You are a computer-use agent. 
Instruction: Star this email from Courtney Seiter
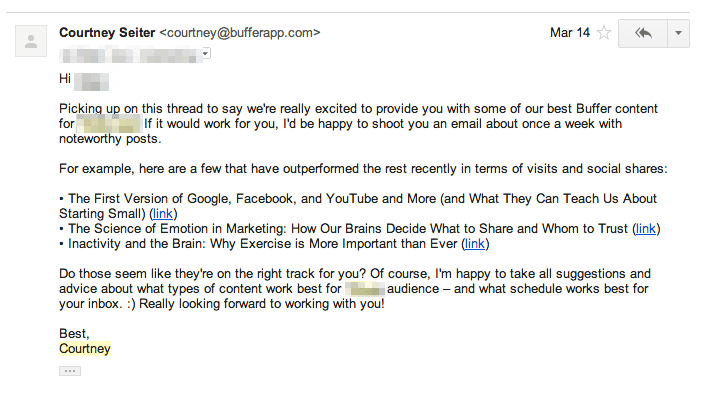pyautogui.click(x=604, y=33)
